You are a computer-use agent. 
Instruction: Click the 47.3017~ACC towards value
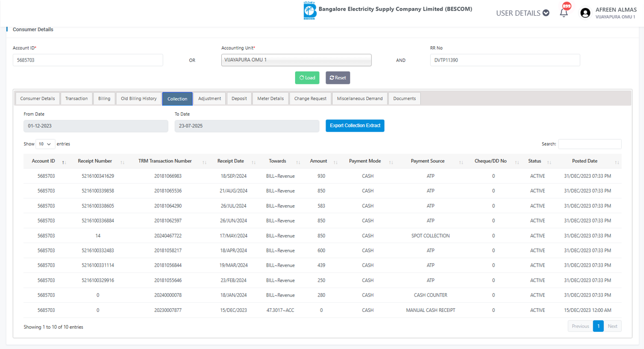(280, 310)
